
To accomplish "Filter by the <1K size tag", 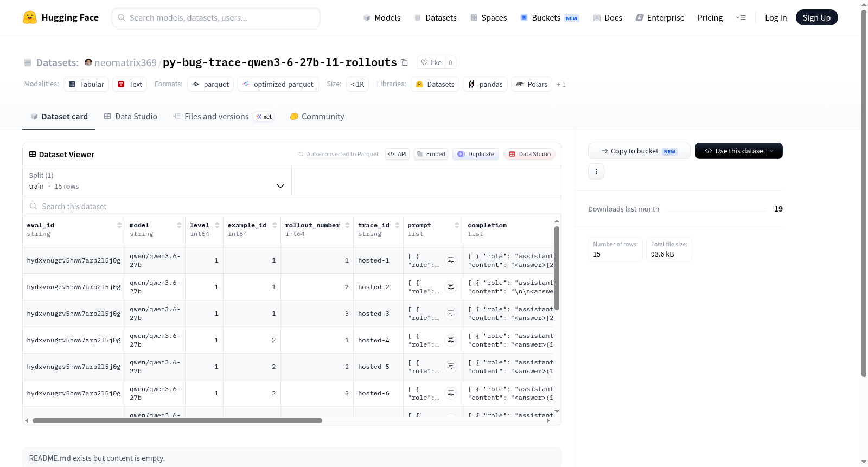I will click(x=358, y=84).
